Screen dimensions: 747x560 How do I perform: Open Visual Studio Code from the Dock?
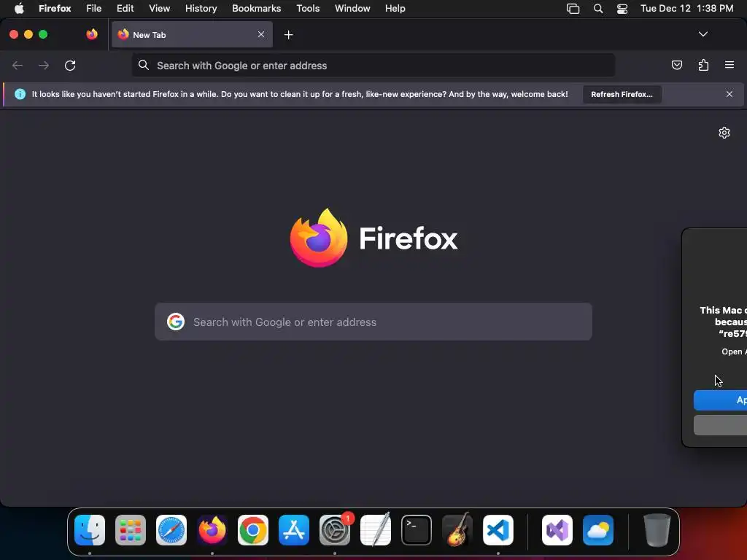point(498,530)
